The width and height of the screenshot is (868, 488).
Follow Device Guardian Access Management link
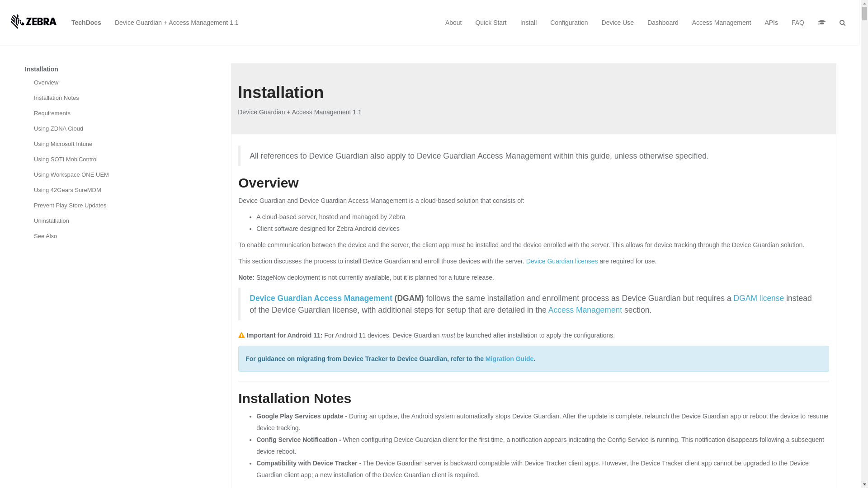(x=321, y=298)
